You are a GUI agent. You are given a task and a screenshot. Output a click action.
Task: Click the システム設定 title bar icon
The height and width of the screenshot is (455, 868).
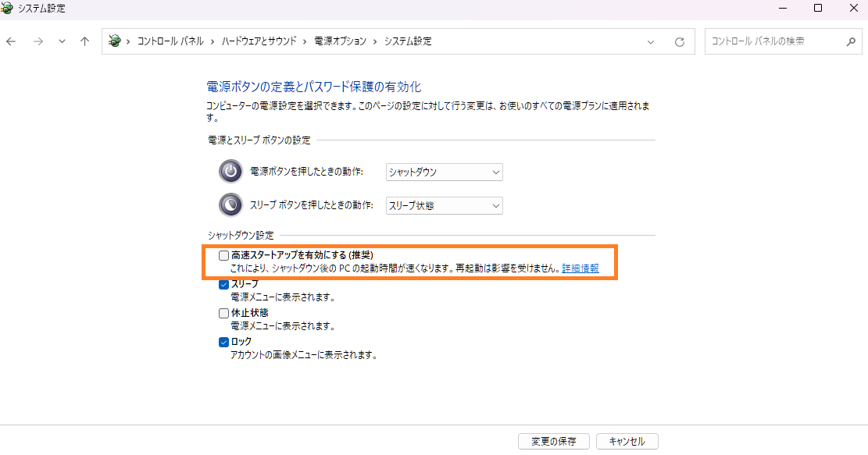tap(7, 8)
